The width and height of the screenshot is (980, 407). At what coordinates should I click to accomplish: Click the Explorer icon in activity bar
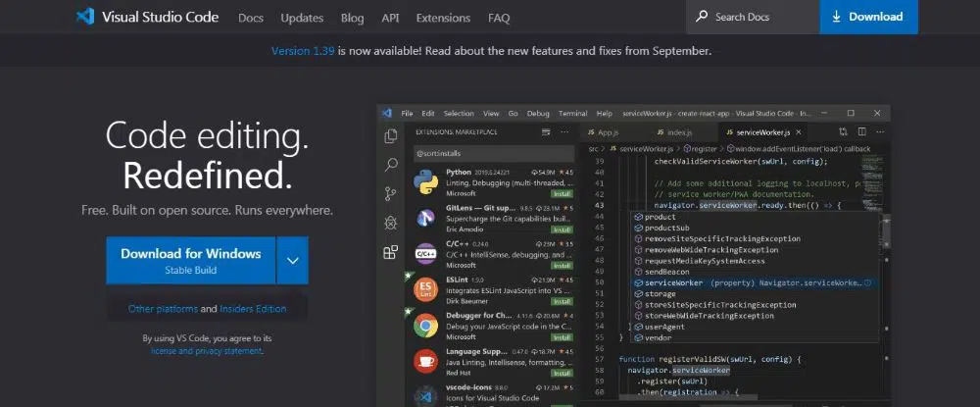point(391,136)
